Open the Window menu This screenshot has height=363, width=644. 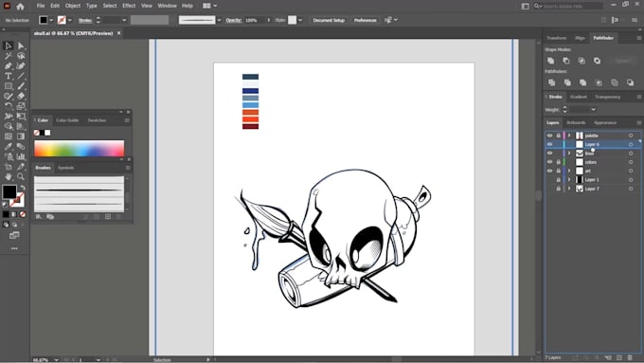[168, 6]
